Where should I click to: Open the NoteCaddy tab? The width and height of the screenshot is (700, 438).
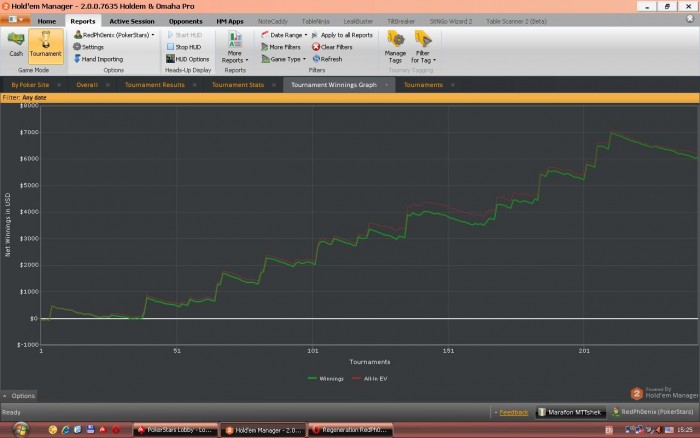tap(273, 21)
